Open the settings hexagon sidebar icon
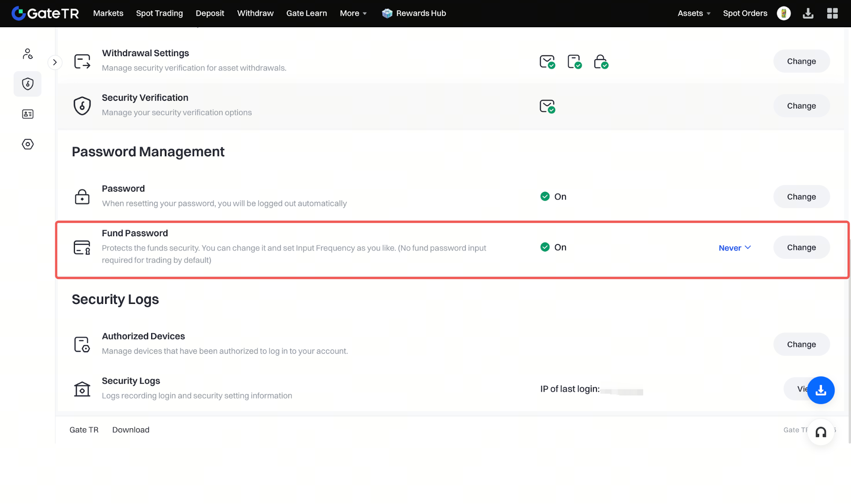This screenshot has width=851, height=504. tap(28, 144)
